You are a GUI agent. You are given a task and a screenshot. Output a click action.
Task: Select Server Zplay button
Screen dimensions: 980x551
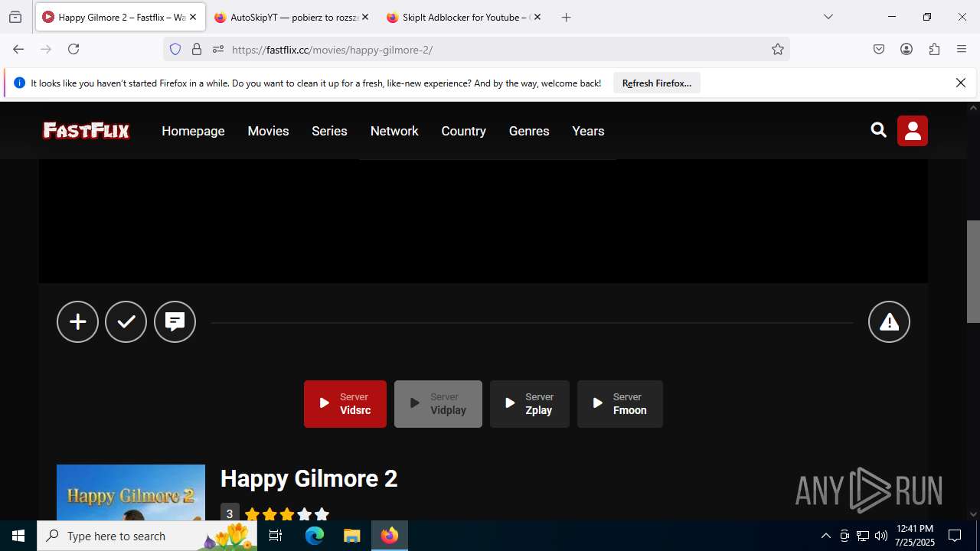(x=530, y=404)
